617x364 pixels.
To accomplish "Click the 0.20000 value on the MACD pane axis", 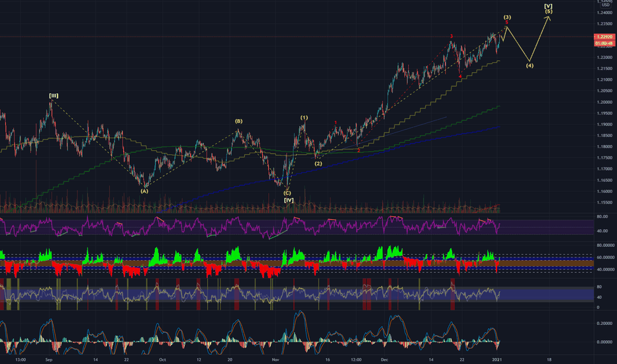I will (604, 324).
